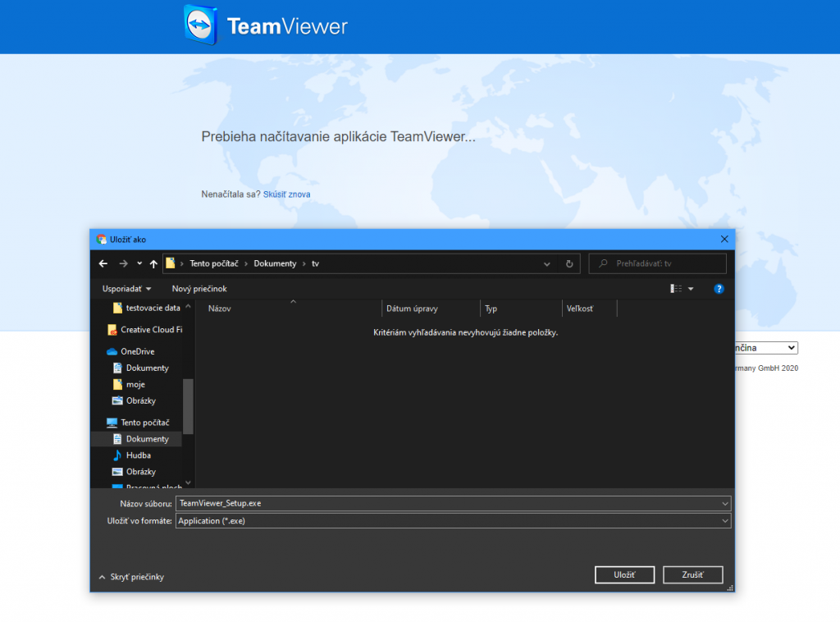Viewport: 840px width, 622px height.
Task: Expand the file name dropdown arrow
Action: 725,504
